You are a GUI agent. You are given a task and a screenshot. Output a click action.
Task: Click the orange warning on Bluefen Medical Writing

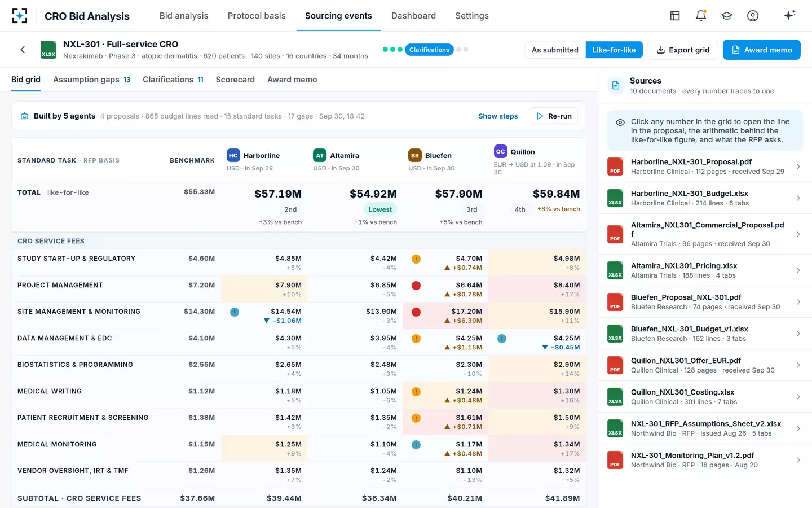coord(416,392)
